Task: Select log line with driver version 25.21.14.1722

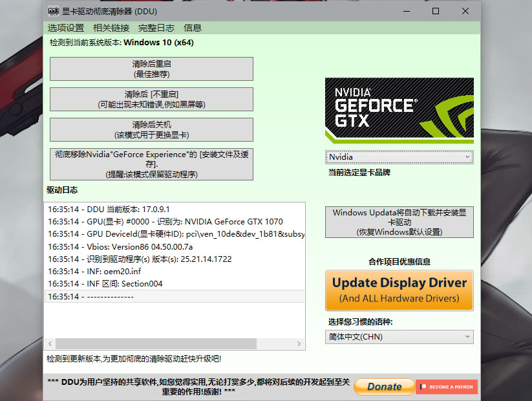Action: click(175, 259)
